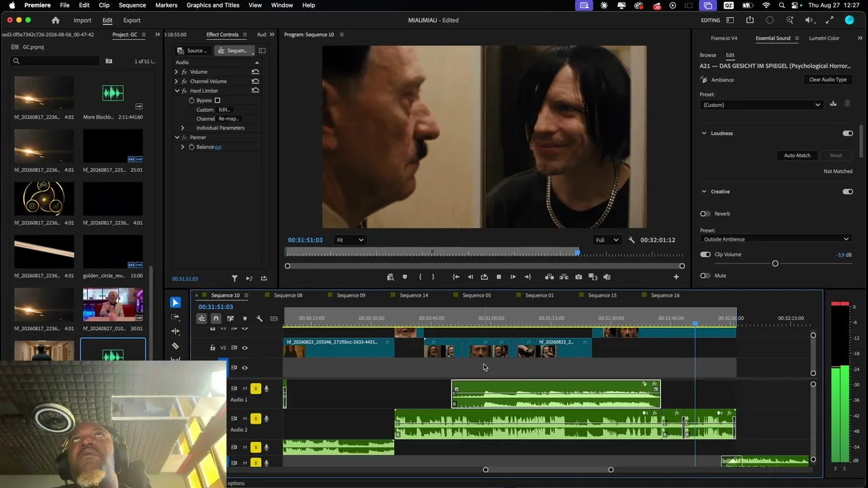Open Program monitor button editor plus
Viewport: 868px width, 488px height.
click(x=676, y=277)
